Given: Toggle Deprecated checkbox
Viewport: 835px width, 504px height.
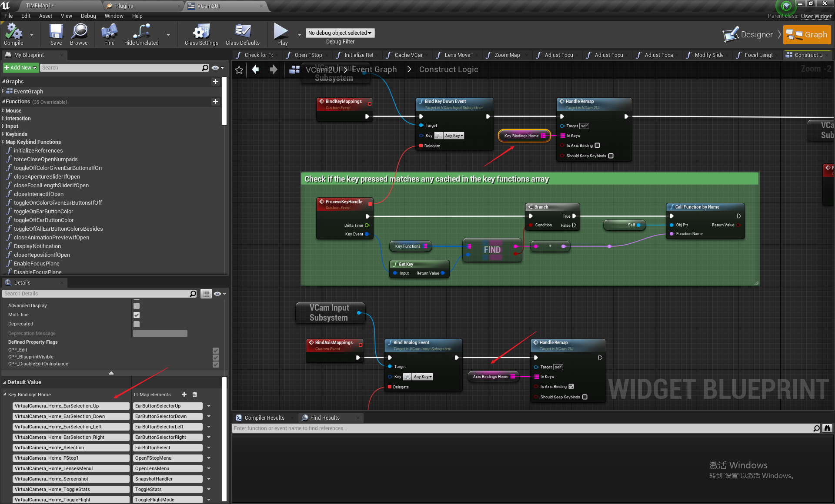Looking at the screenshot, I should 137,324.
